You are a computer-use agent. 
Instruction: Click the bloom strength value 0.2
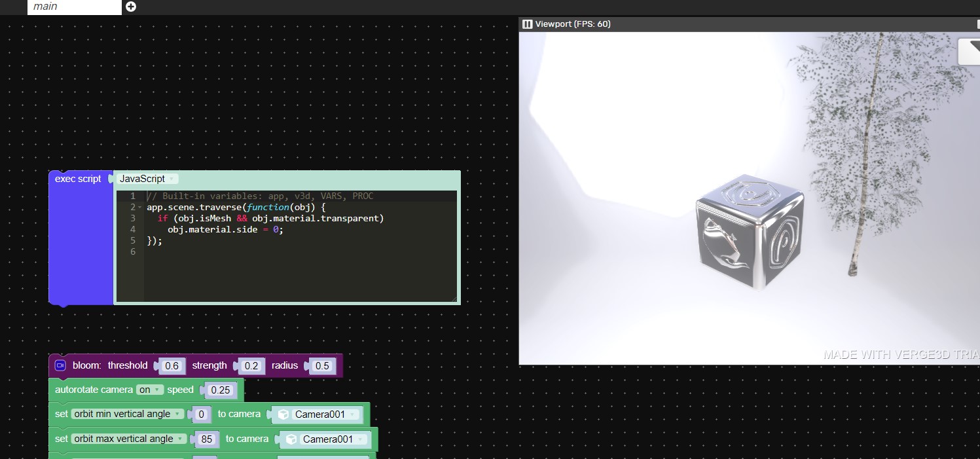(250, 366)
